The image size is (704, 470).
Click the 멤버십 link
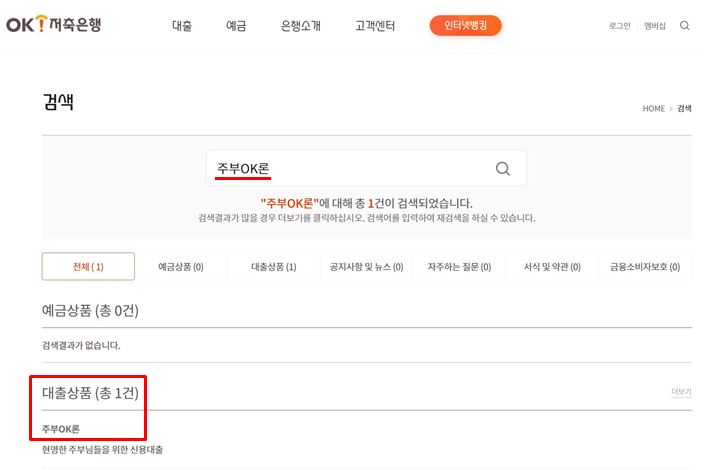(655, 26)
